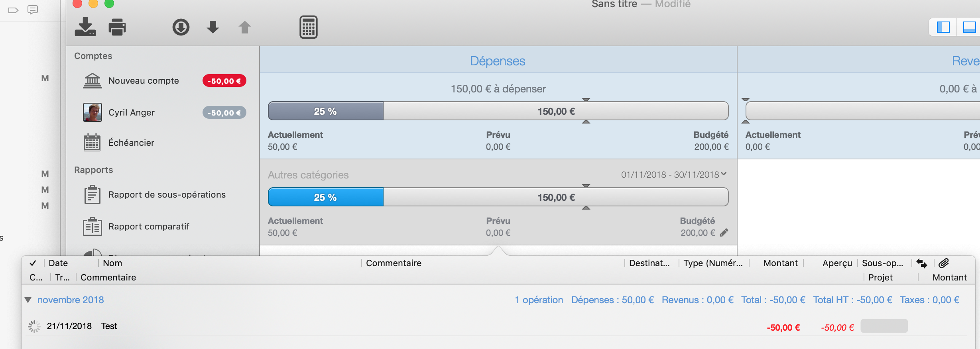
Task: Click the red -50,00 € bold amount
Action: coord(783,327)
